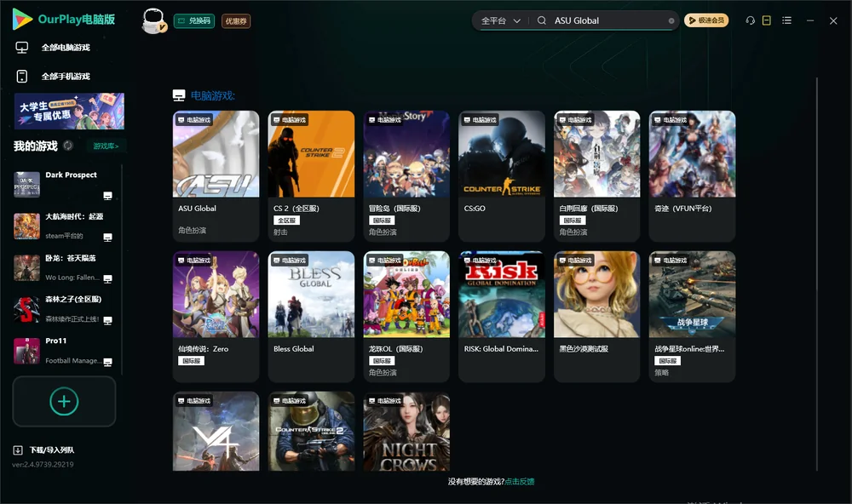Open the 游戏库> link
The width and height of the screenshot is (852, 504).
106,146
